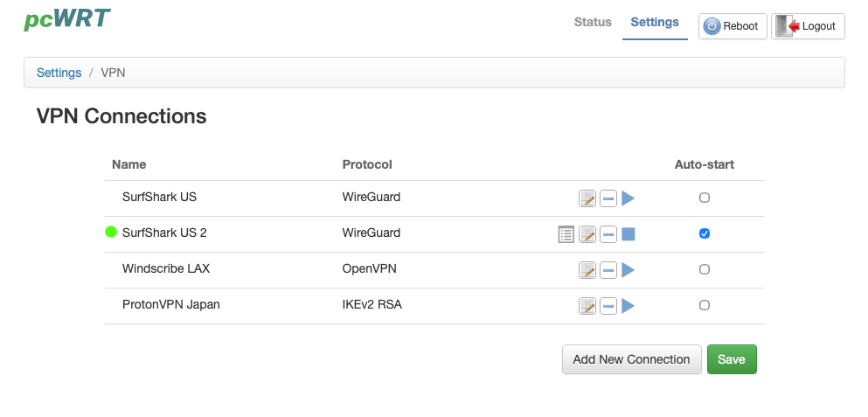Viewport: 868px width, 417px height.
Task: Stop the SurfShark US 2 connection
Action: (628, 234)
